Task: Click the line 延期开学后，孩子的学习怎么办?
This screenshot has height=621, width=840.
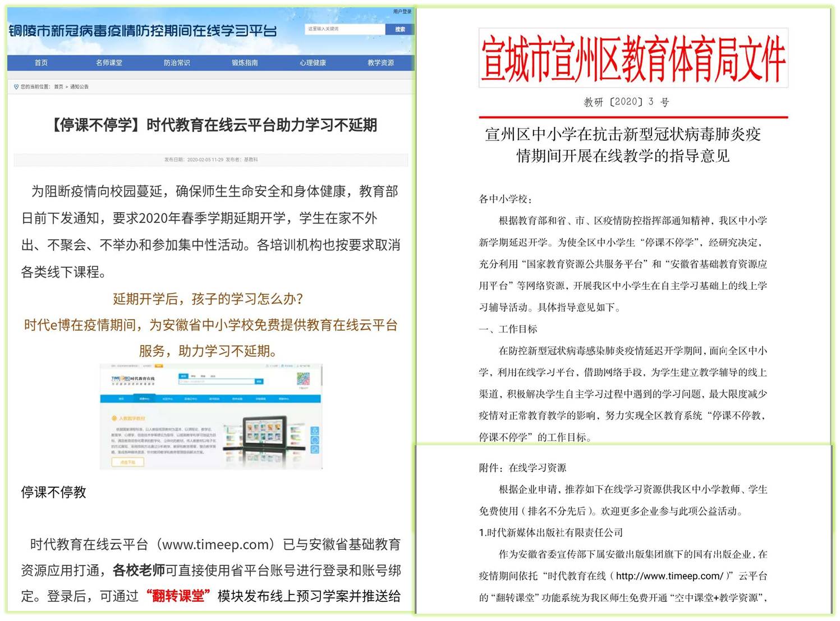Action: coord(208,299)
